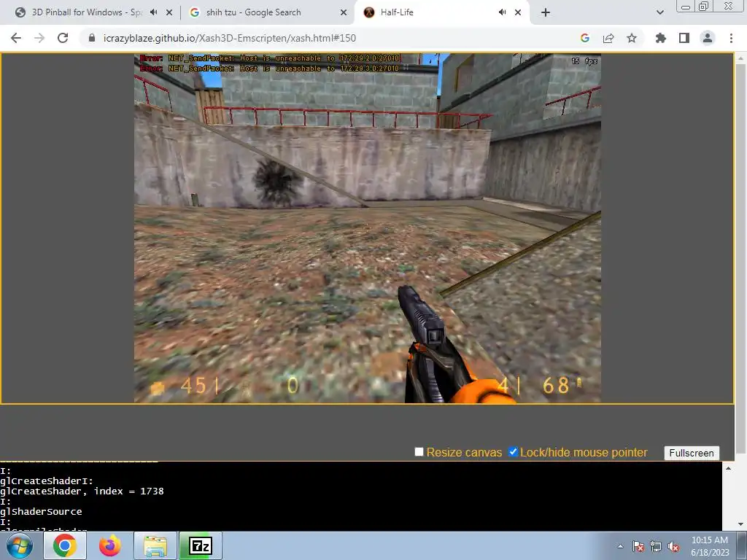This screenshot has width=747, height=560.
Task: Open the Google icon in address bar
Action: [x=585, y=38]
